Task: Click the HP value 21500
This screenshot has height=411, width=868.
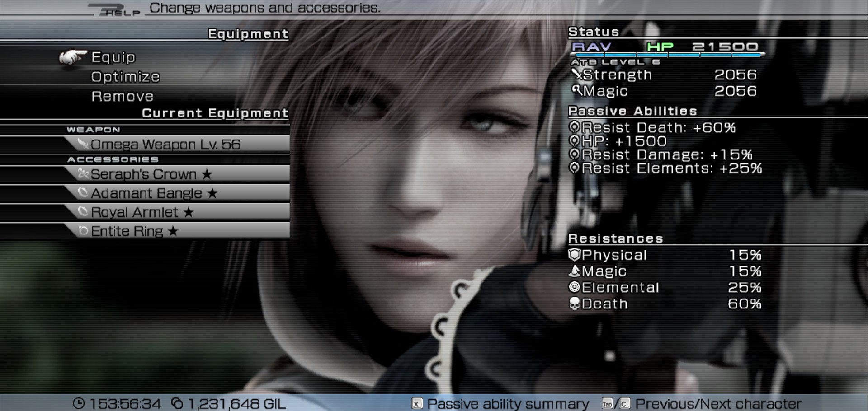Action: coord(725,47)
